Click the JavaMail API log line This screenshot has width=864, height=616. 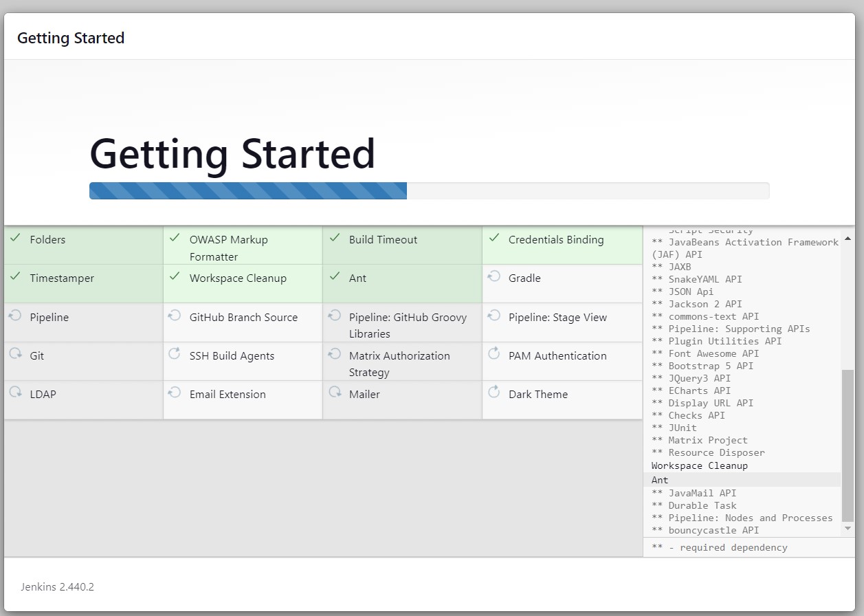click(x=694, y=493)
